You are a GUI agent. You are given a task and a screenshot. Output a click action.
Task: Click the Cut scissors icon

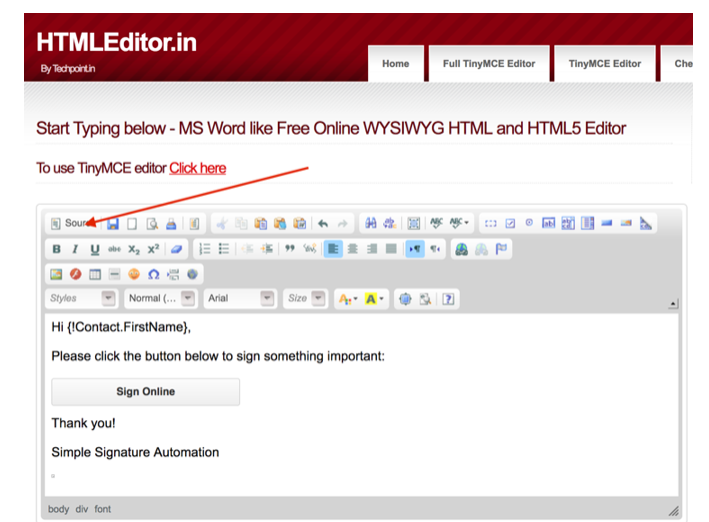point(222,223)
